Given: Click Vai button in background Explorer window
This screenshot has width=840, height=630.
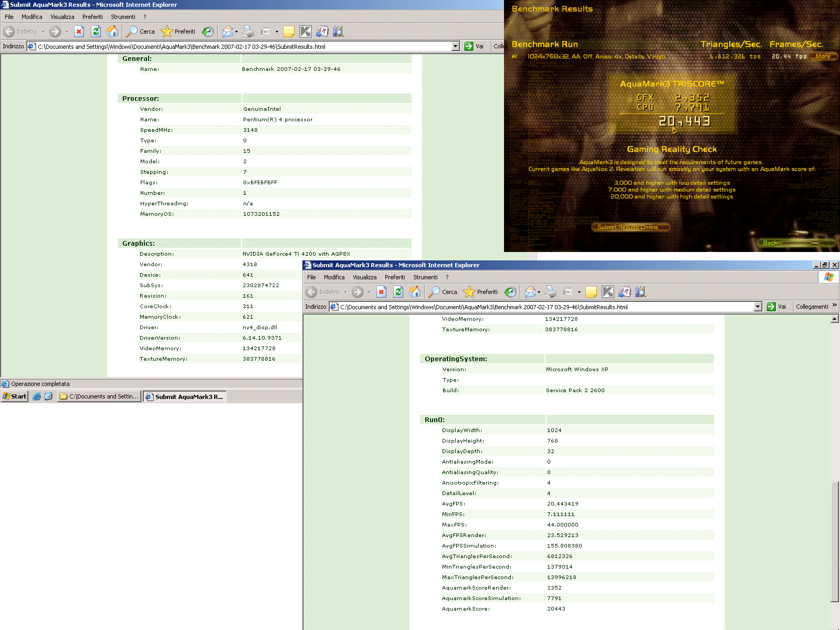Looking at the screenshot, I should [474, 46].
